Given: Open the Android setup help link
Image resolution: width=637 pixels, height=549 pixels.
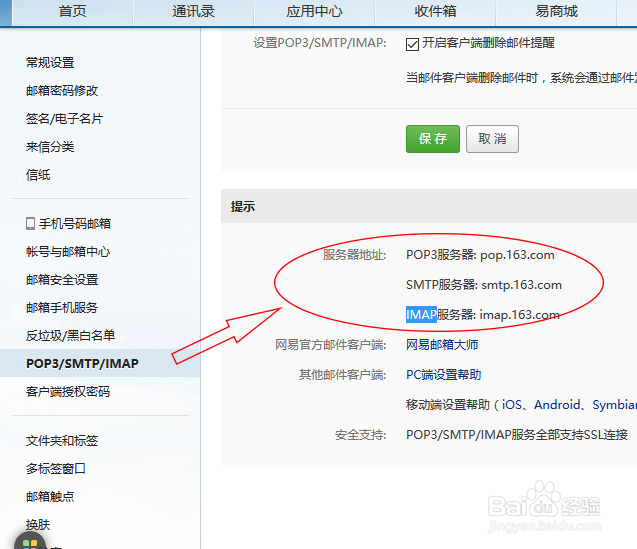Looking at the screenshot, I should [557, 405].
